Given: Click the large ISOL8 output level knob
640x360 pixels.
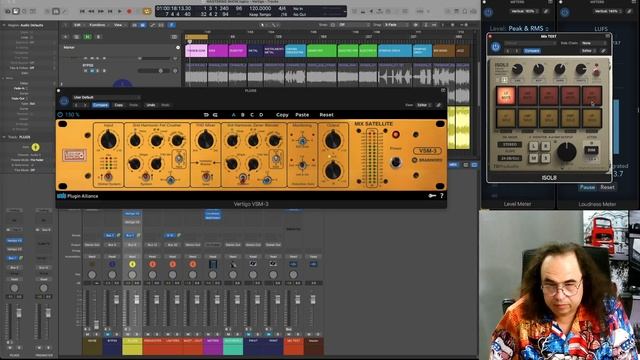Looking at the screenshot, I should [x=567, y=152].
